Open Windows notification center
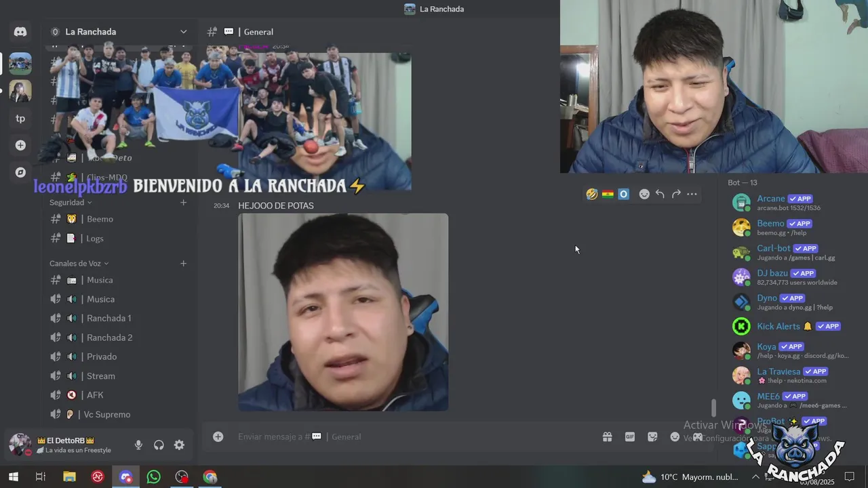This screenshot has width=868, height=488. (849, 477)
